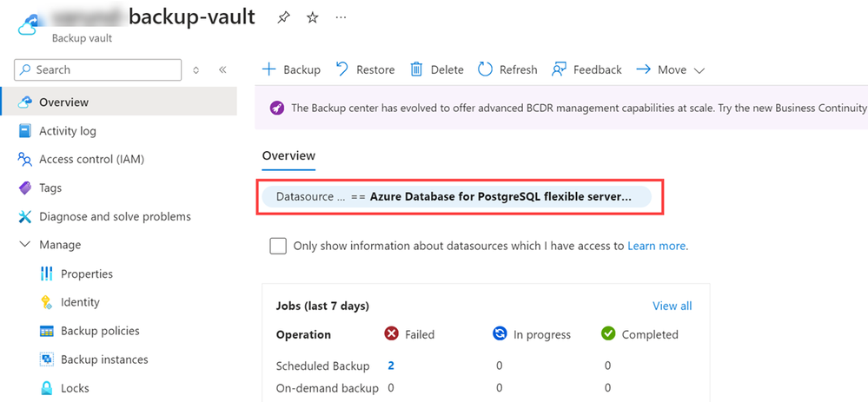Viewport: 868px width, 402px height.
Task: Click the Delete trash can icon
Action: (416, 69)
